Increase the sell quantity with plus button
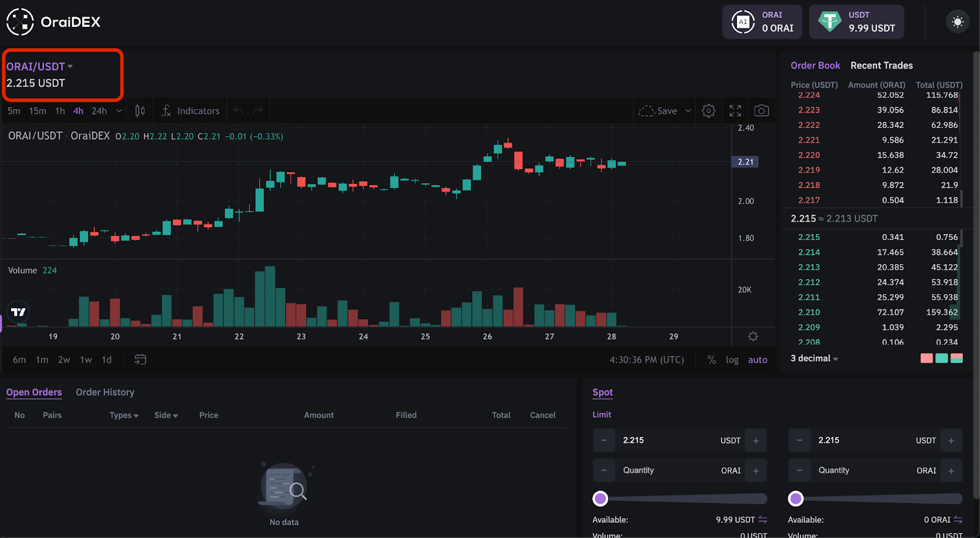Image resolution: width=980 pixels, height=538 pixels. click(951, 471)
